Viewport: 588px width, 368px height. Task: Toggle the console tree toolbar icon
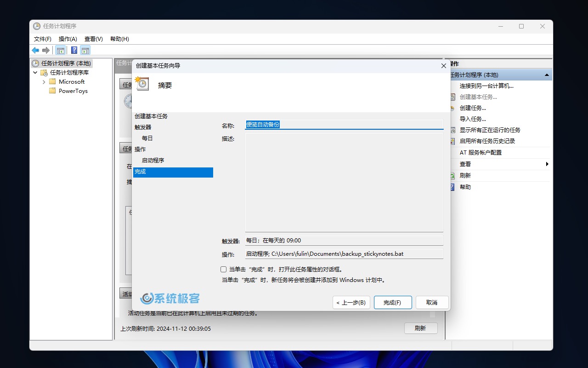tap(60, 50)
